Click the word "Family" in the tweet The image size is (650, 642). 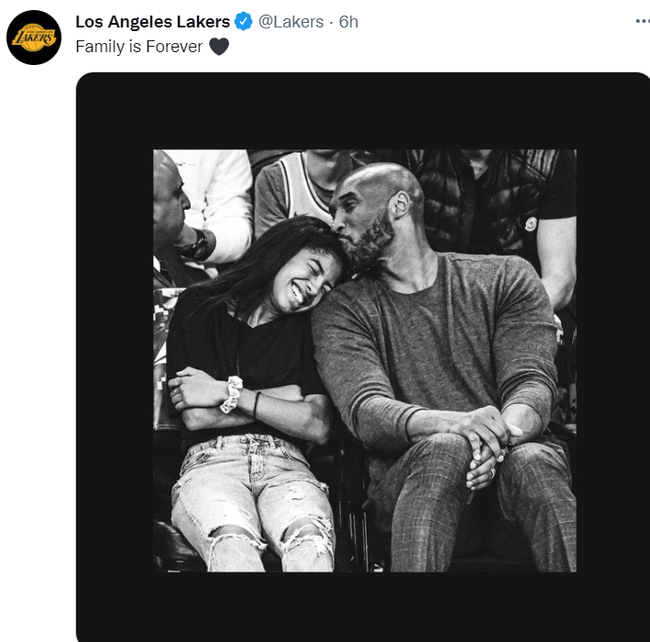point(101,46)
